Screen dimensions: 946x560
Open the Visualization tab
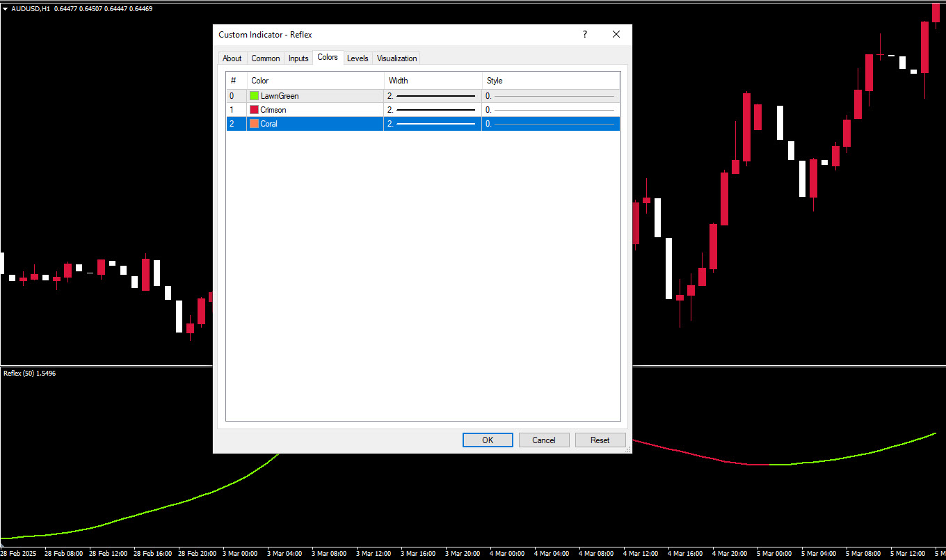(396, 58)
